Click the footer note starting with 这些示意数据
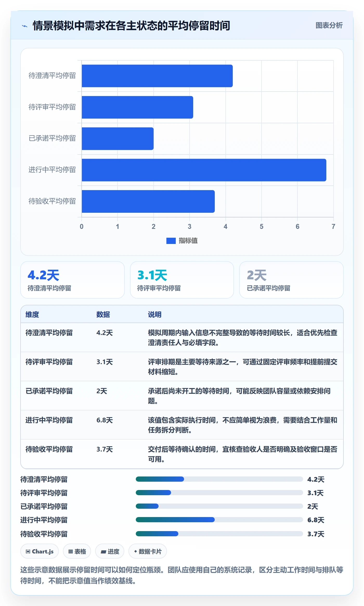364x606 pixels. click(182, 575)
